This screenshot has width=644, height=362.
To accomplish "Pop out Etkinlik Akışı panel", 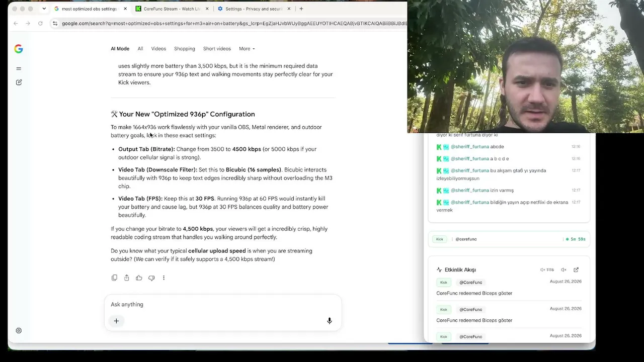I will (576, 270).
